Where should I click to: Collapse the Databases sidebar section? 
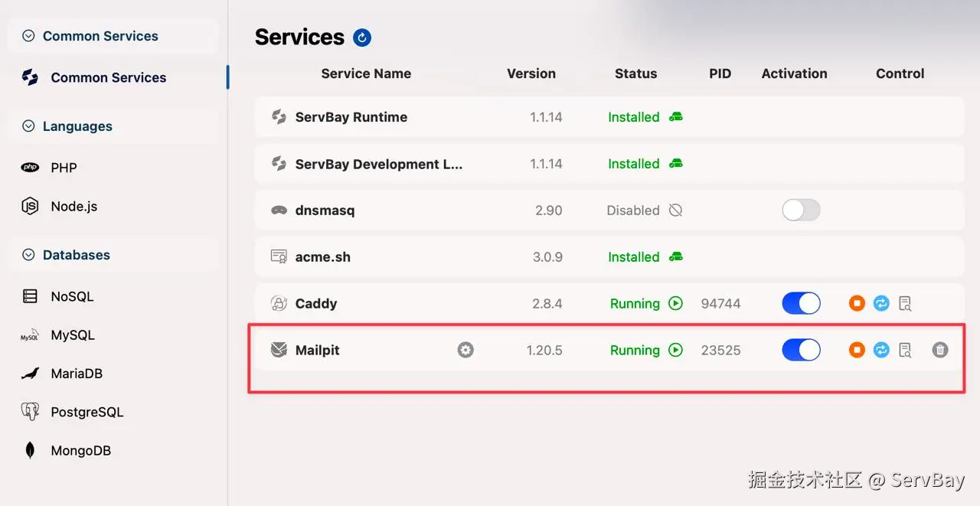click(29, 255)
